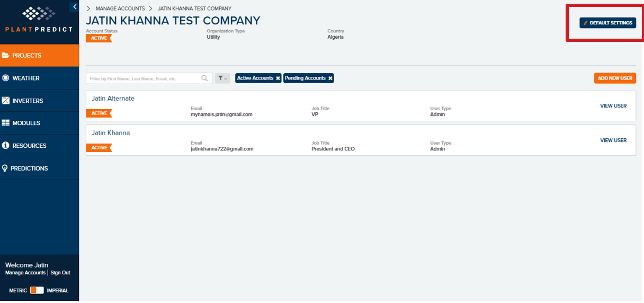The image size is (644, 303).
Task: Click the Inverters icon in sidebar
Action: coord(6,101)
